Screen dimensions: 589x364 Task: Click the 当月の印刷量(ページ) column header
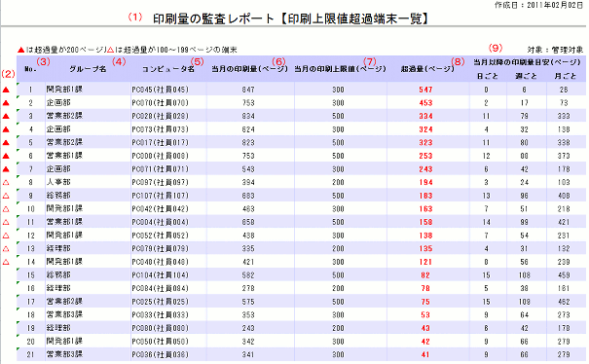click(249, 69)
